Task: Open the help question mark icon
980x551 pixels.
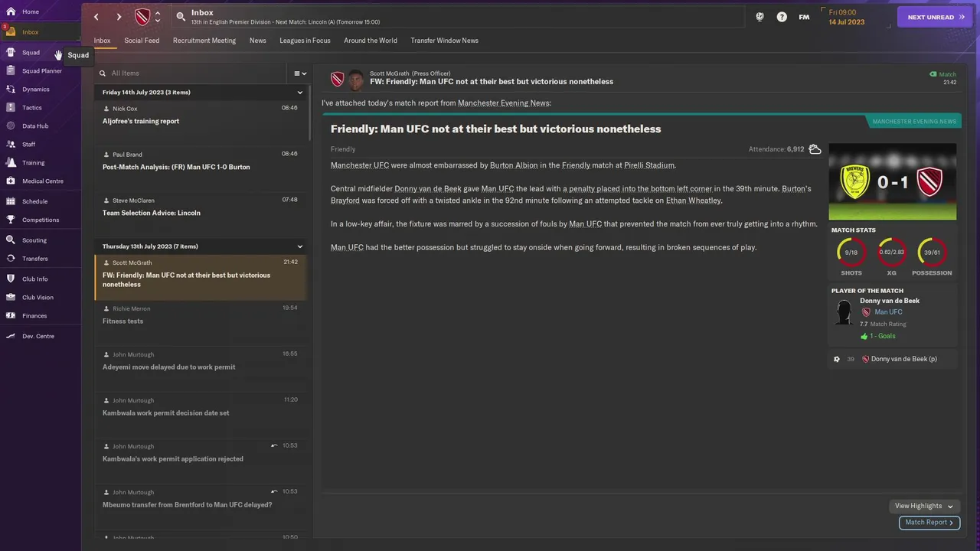Action: [782, 17]
